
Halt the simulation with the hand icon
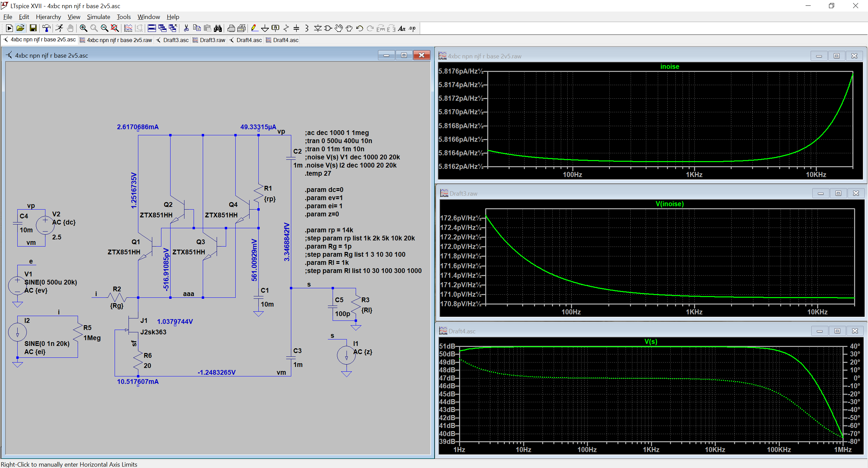[70, 28]
